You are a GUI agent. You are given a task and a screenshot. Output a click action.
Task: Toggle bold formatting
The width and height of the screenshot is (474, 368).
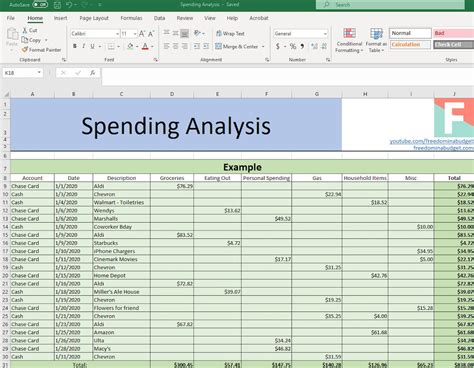tap(75, 46)
